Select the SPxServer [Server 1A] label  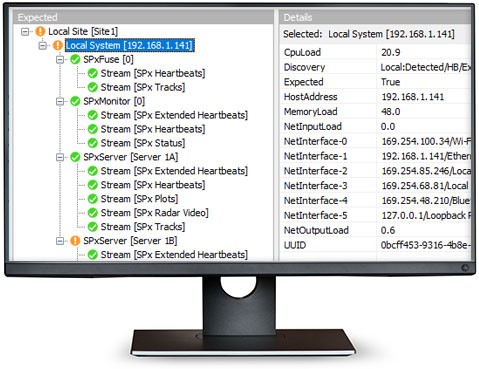tap(131, 157)
